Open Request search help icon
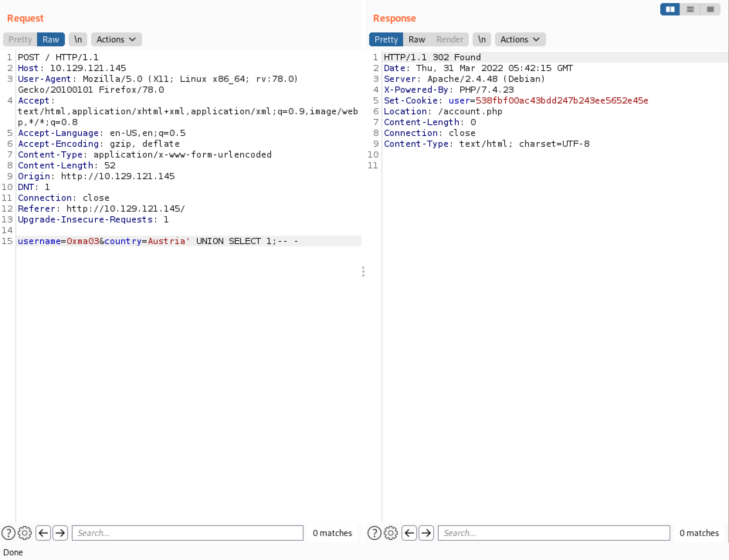 point(8,533)
